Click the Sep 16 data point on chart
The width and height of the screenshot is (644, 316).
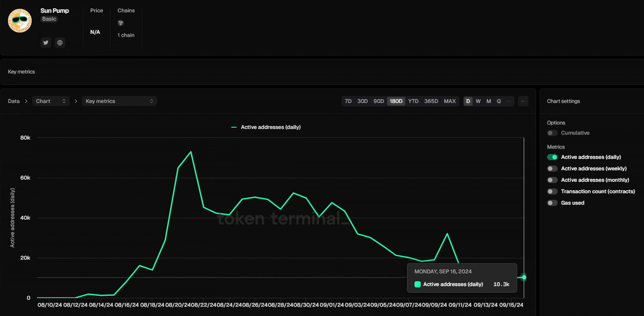[x=524, y=277]
